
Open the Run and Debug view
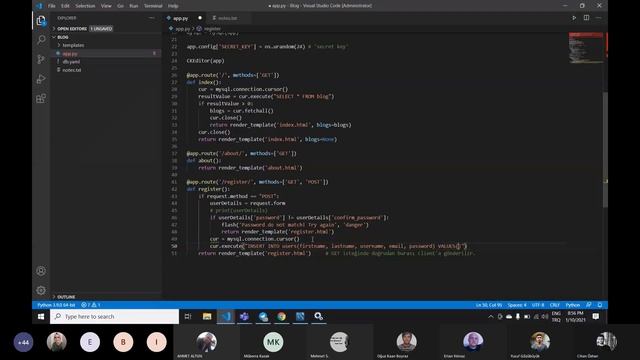41,79
